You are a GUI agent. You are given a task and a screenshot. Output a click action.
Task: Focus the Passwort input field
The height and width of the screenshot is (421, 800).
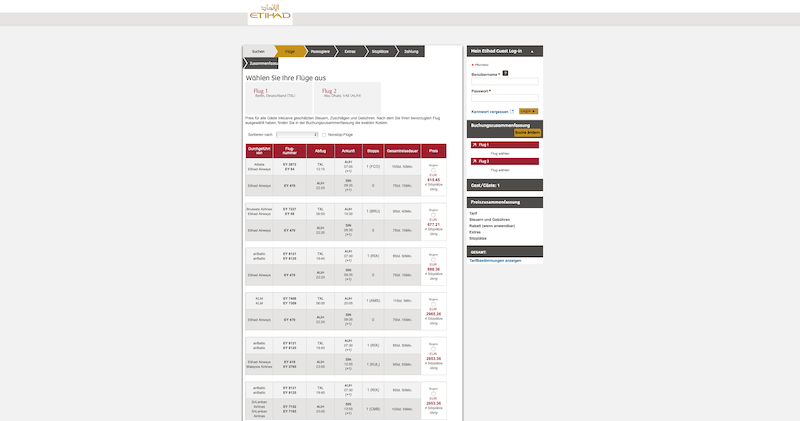505,98
